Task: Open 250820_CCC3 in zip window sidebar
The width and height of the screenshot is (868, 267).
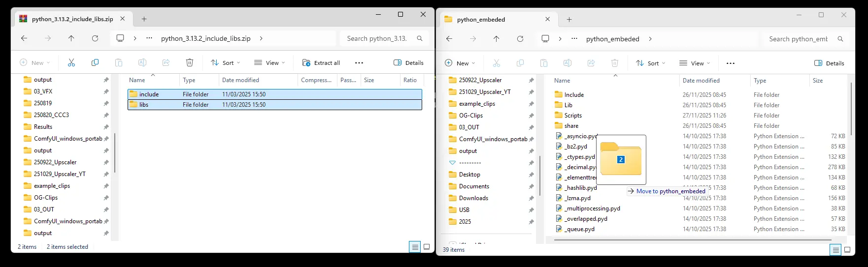Action: point(51,115)
